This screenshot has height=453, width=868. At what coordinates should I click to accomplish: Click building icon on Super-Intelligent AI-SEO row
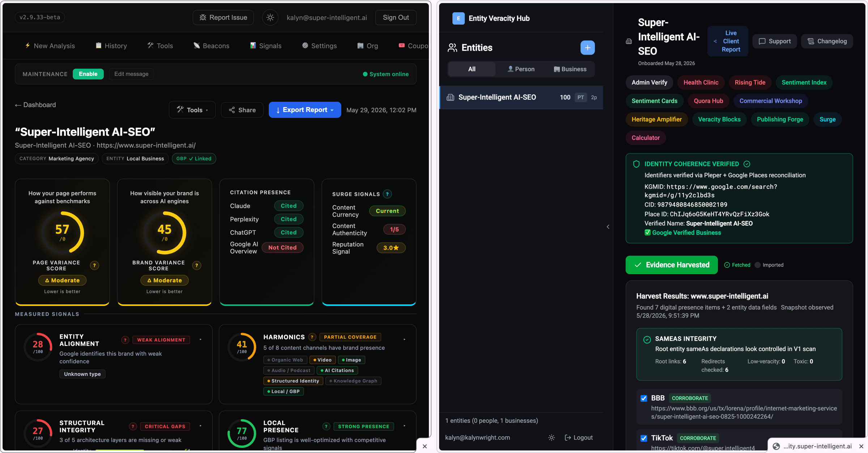[450, 97]
